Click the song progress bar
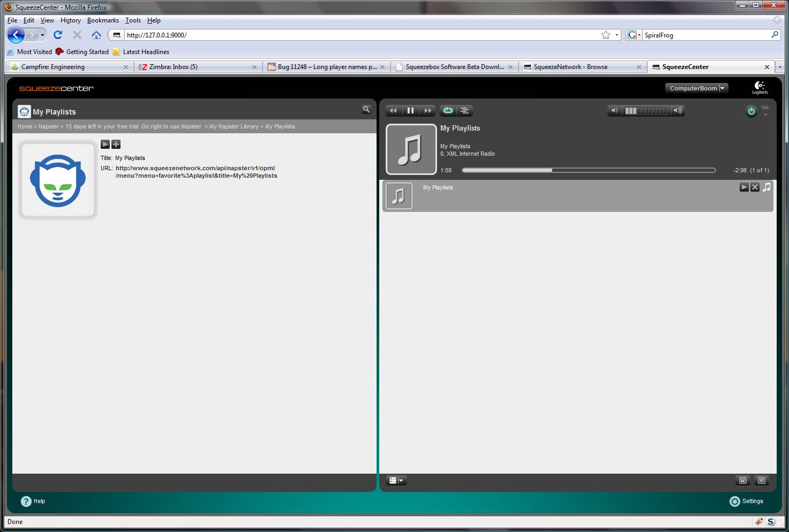Screen dimensions: 789x532 588,170
